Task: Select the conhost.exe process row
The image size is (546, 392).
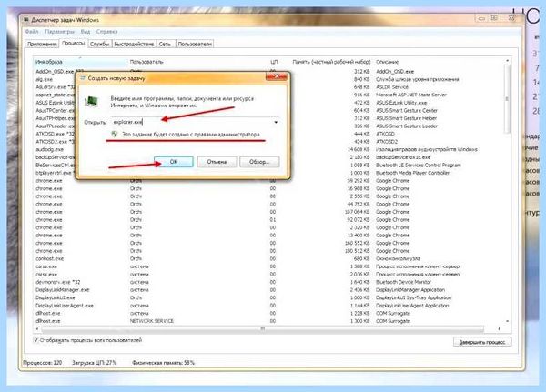Action: point(268,258)
